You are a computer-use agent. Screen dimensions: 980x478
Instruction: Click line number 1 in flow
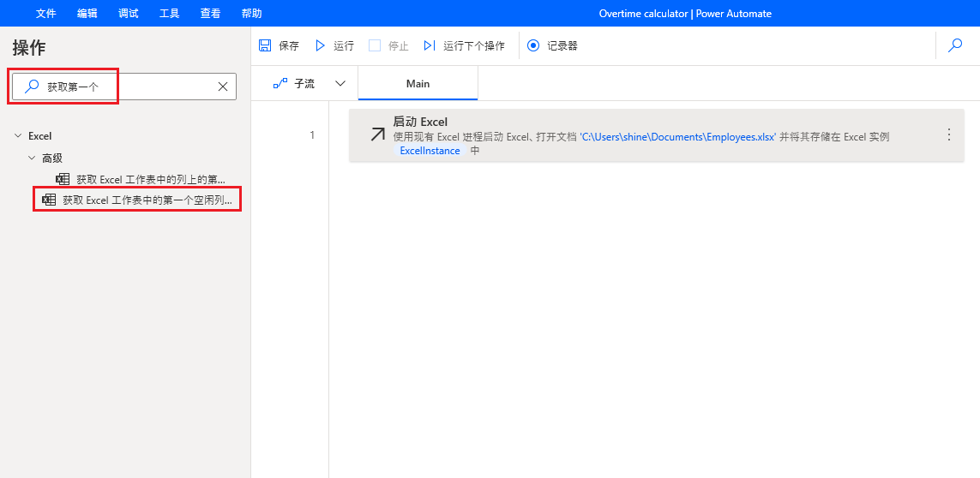point(312,135)
